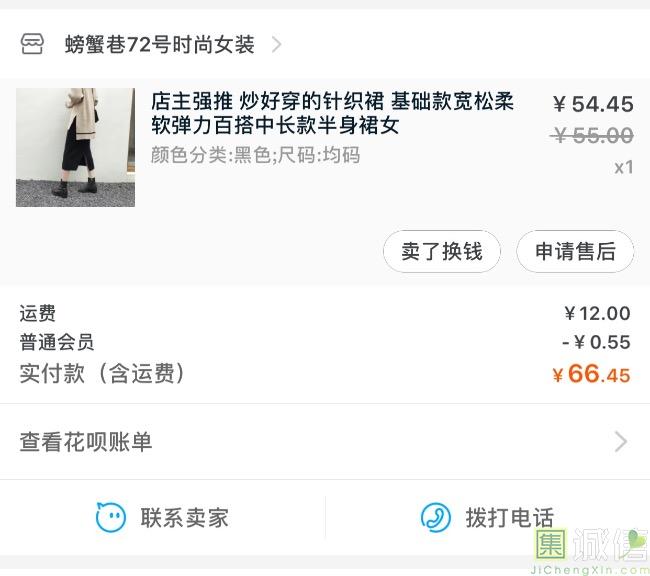Image resolution: width=650 pixels, height=576 pixels.
Task: Open the 螃蟹巷72号时尚女装 shop name
Action: [x=160, y=45]
